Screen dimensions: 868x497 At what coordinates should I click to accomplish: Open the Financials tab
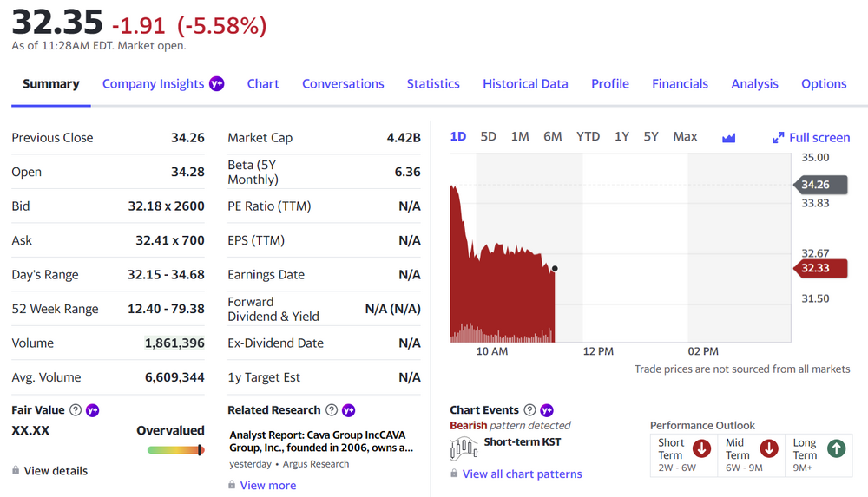680,84
